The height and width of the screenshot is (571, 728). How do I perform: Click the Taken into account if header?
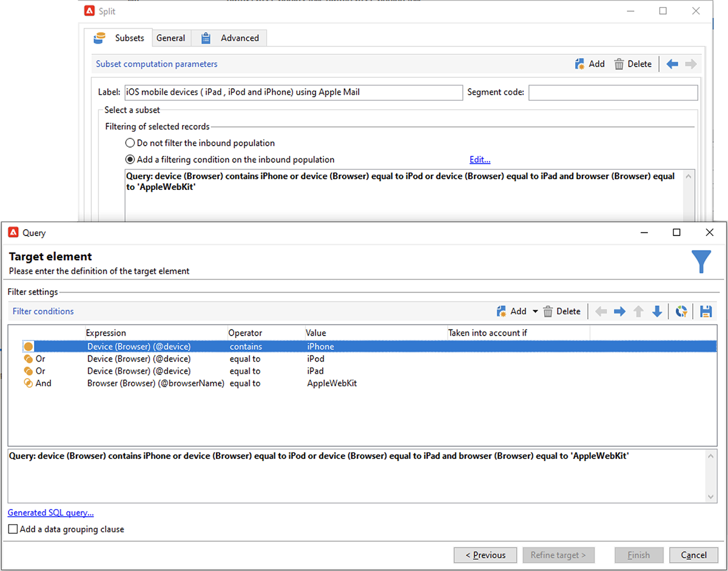click(x=518, y=333)
